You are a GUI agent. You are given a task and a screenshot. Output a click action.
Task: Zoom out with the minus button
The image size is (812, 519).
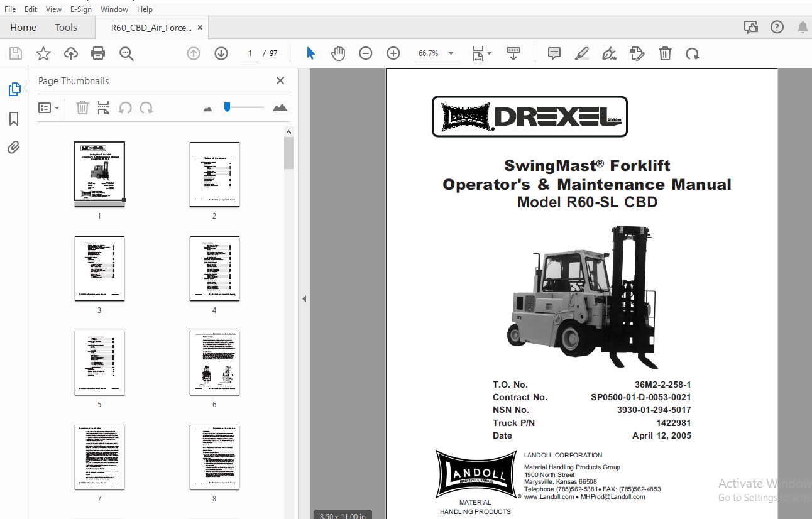tap(366, 53)
